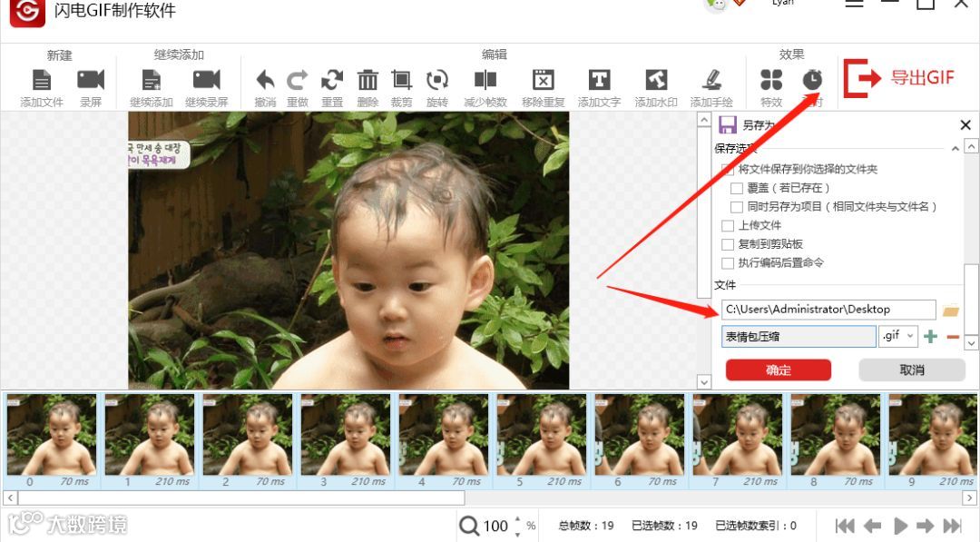Click save panel scrollbar up arrow
Image resolution: width=980 pixels, height=542 pixels.
[x=971, y=146]
